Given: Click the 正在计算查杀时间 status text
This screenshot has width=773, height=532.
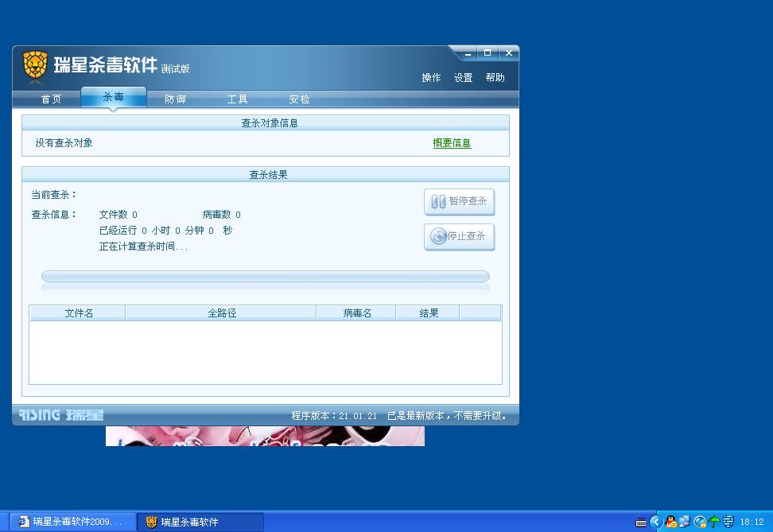Looking at the screenshot, I should point(143,247).
